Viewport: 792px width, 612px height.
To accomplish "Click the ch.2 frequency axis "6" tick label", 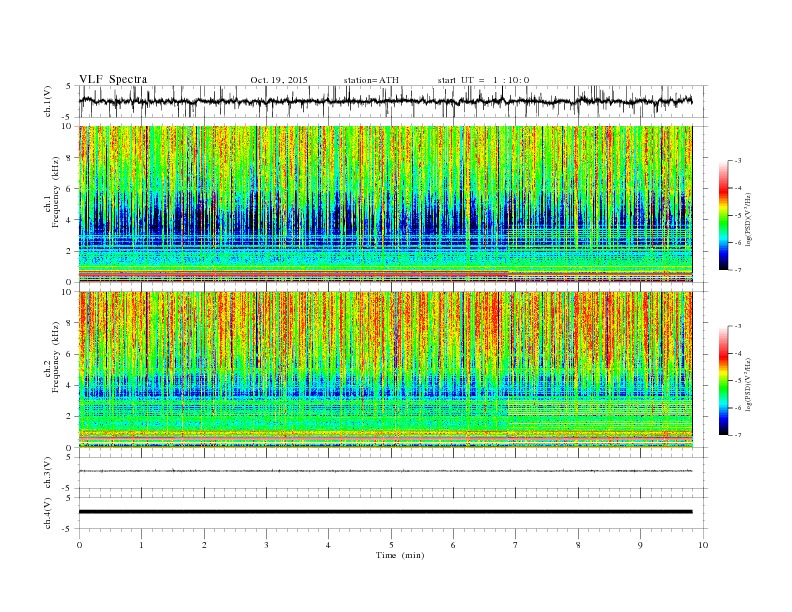I will coord(70,354).
